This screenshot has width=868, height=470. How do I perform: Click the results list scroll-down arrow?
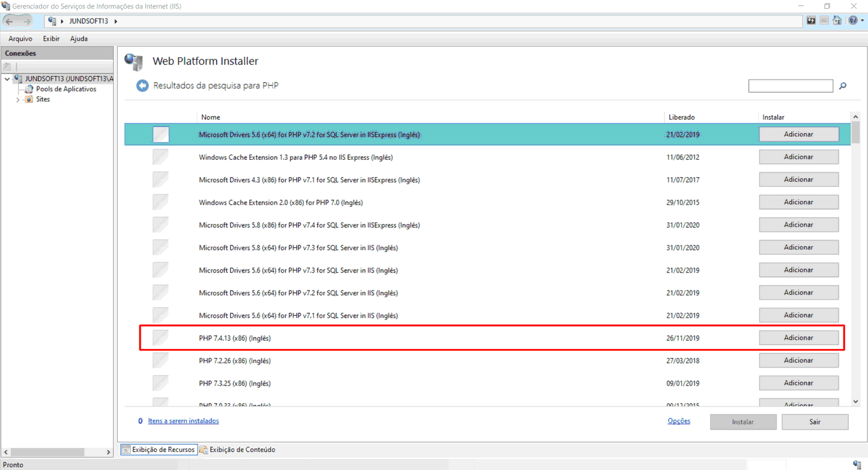(x=855, y=402)
